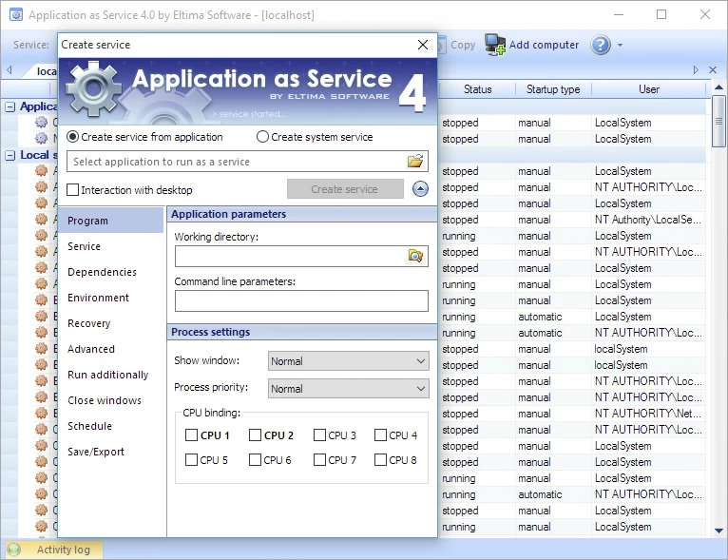Check the CPU 1 binding box

pyautogui.click(x=192, y=435)
